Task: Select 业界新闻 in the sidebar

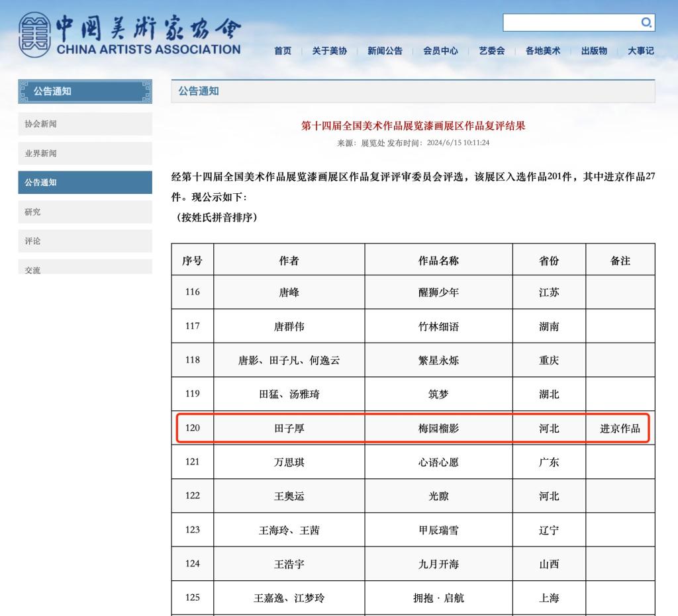Action: [x=85, y=154]
